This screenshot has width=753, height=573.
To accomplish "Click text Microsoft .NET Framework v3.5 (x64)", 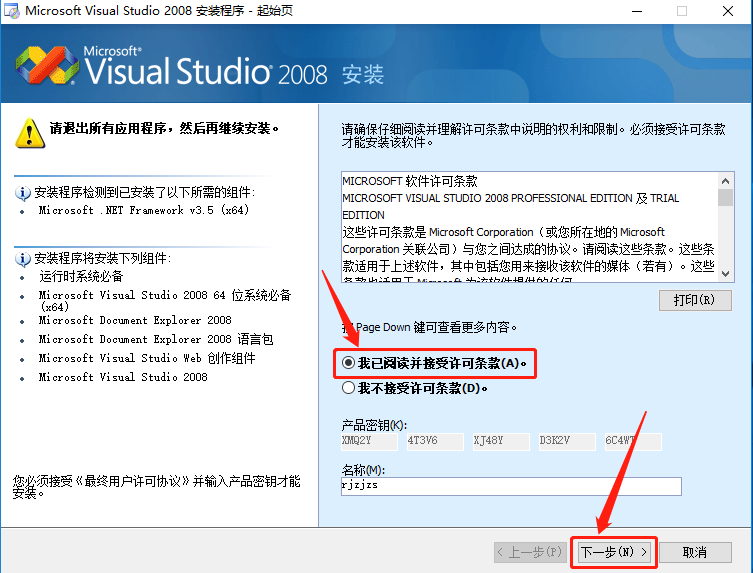I will [x=144, y=210].
